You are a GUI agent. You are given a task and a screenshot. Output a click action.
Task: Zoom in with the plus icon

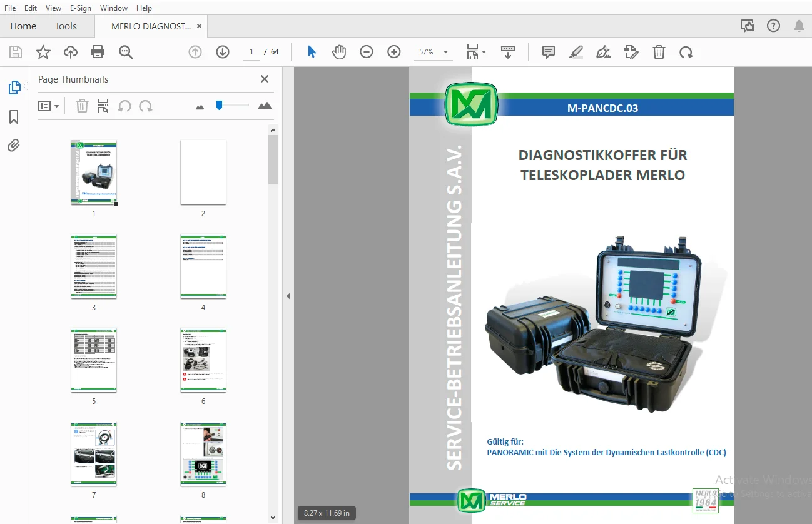394,52
